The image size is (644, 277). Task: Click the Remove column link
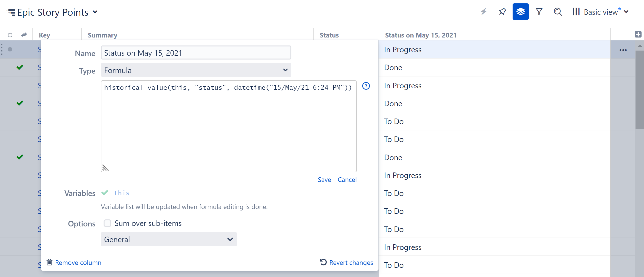coord(78,262)
